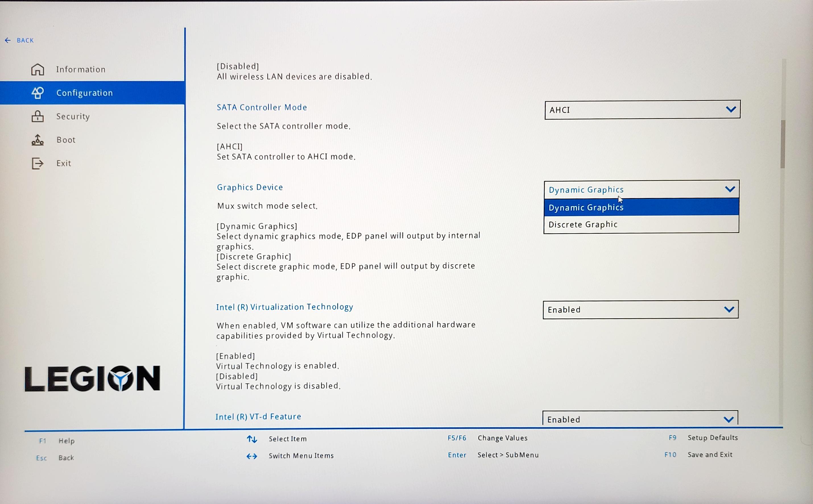The width and height of the screenshot is (813, 504).
Task: Click the Configuration shapes icon
Action: tap(37, 93)
